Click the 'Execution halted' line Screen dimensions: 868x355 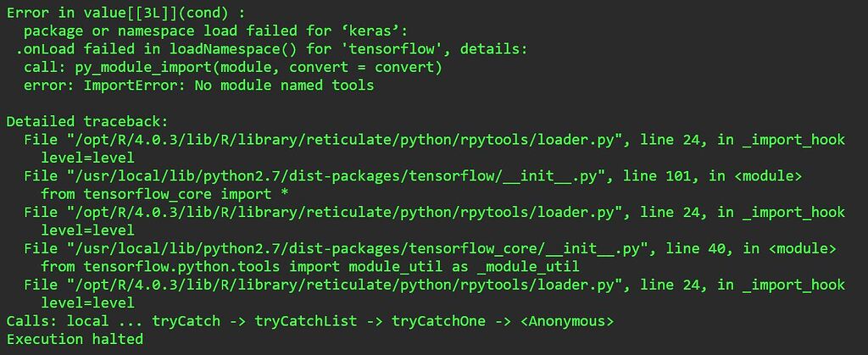click(x=75, y=339)
